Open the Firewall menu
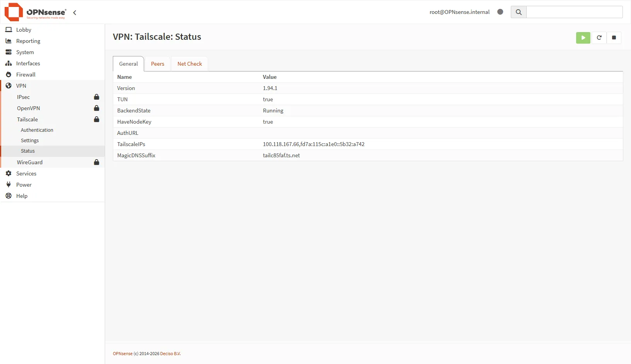Viewport: 631px width, 364px height. point(26,75)
